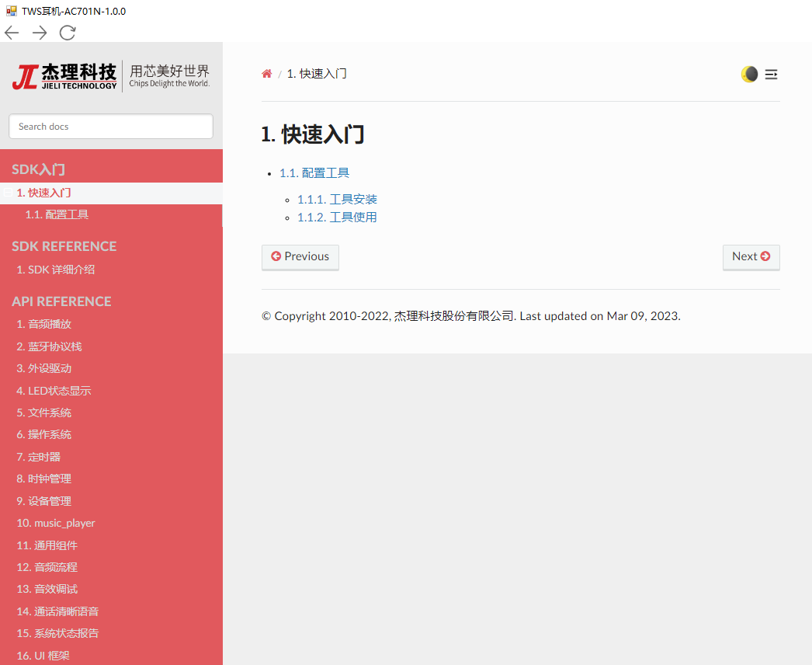Focus the Search docs field
Viewport: 812px width, 665px height.
111,127
